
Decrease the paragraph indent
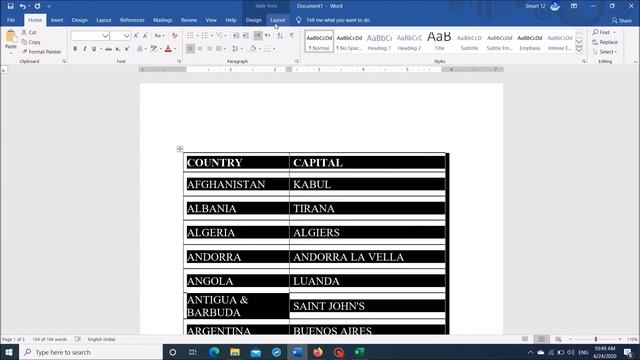236,36
